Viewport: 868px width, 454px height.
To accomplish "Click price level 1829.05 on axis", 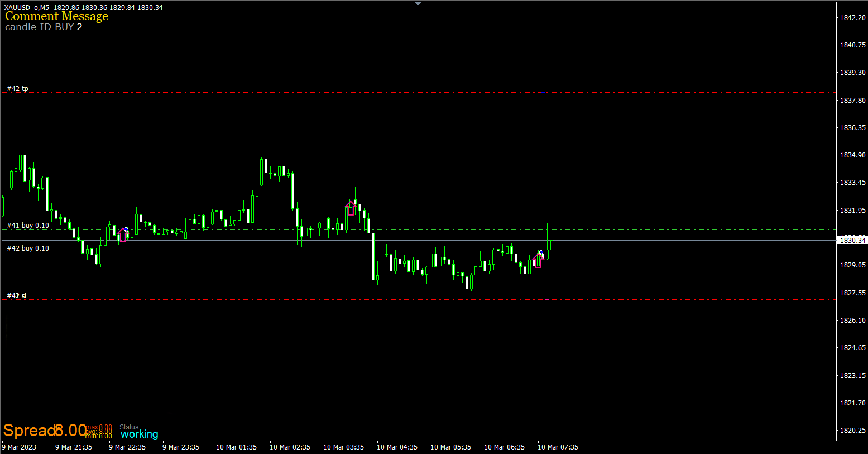I will pyautogui.click(x=853, y=265).
